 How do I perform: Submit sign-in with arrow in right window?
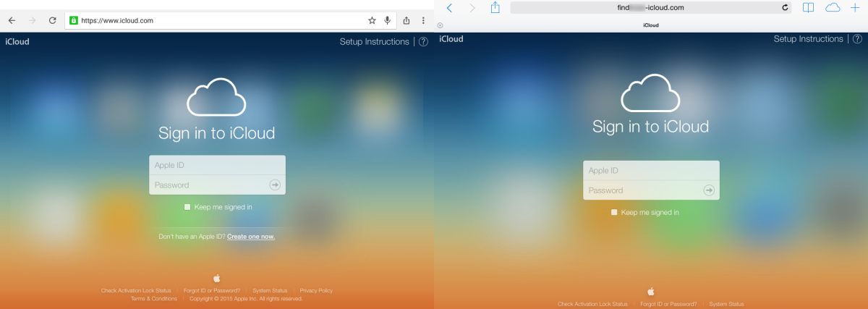(x=709, y=190)
